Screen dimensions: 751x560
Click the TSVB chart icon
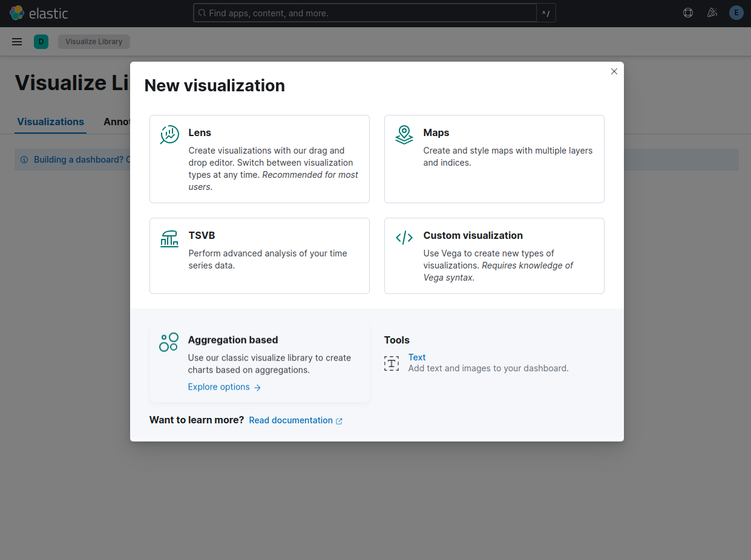pos(169,238)
